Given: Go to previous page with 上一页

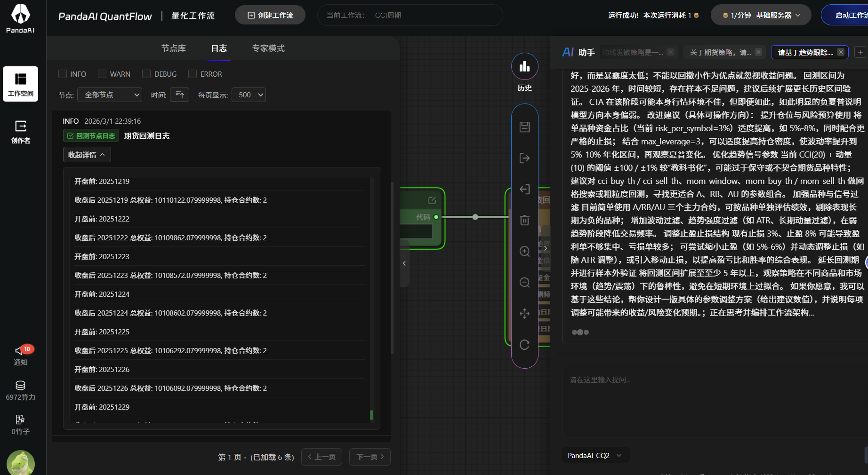Looking at the screenshot, I should [x=321, y=457].
